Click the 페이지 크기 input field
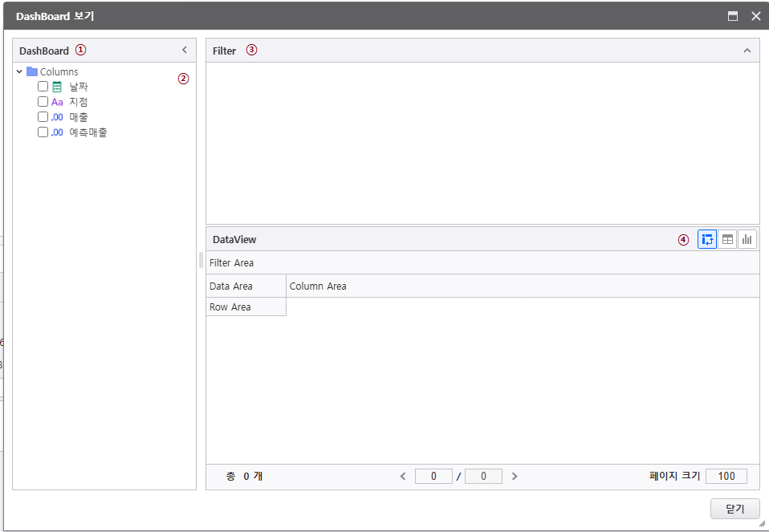 point(726,476)
